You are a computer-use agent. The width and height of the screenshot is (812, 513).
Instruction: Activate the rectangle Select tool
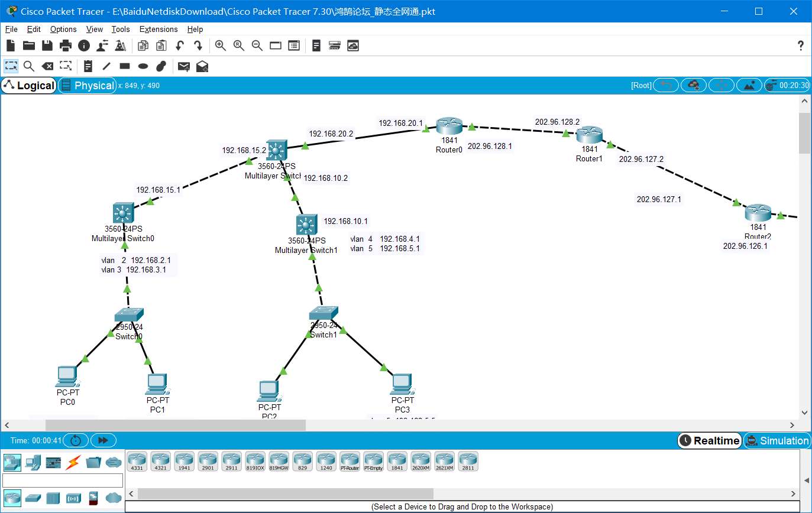(x=11, y=66)
